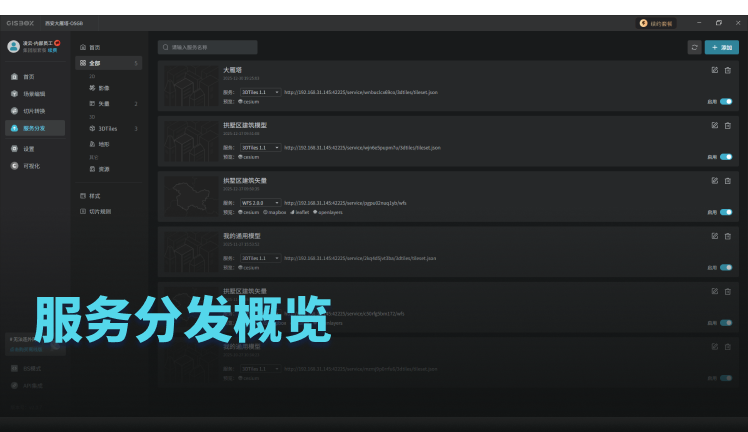Click the trash icon for 拱墅区建筑矢量
The image size is (748, 432).
[x=728, y=180]
